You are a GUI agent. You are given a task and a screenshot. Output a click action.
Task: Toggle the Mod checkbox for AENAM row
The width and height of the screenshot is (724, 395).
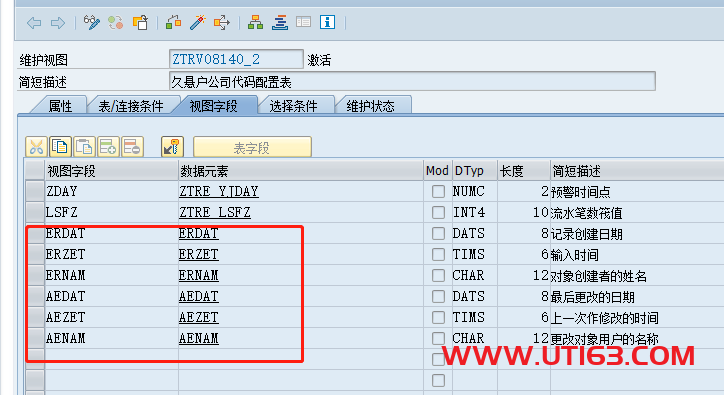(438, 338)
